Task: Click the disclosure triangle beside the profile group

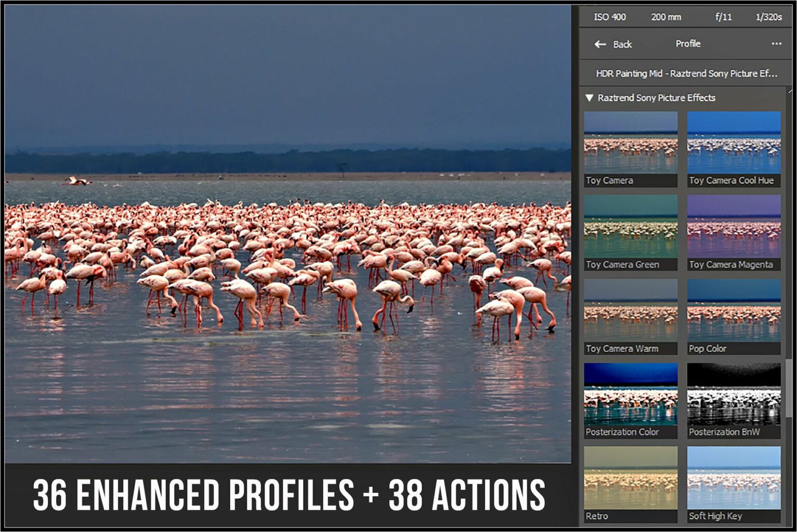Action: pyautogui.click(x=589, y=98)
